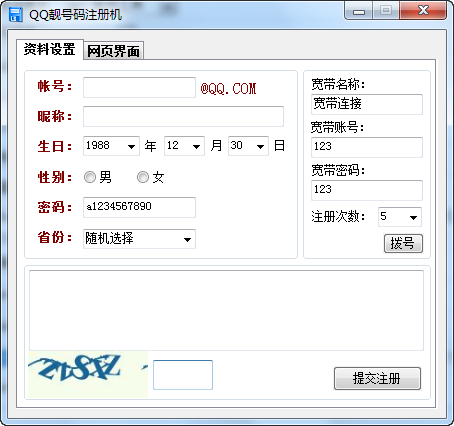The image size is (454, 426).
Task: Click the 提交注册 submit button
Action: coord(377,378)
